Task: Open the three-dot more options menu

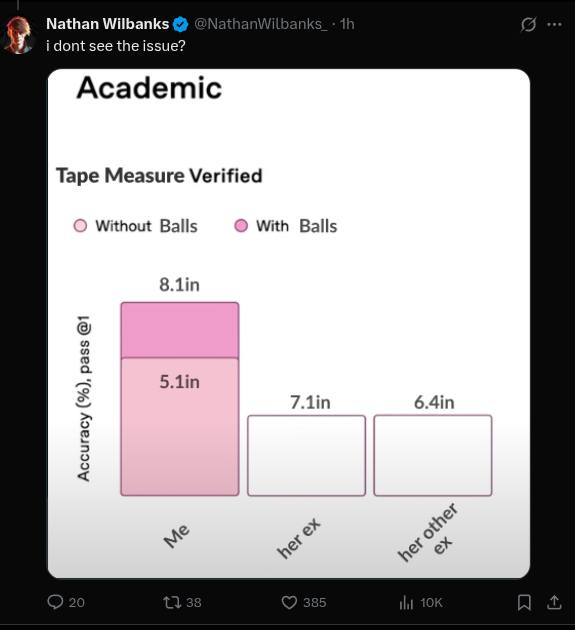Action: (x=555, y=25)
